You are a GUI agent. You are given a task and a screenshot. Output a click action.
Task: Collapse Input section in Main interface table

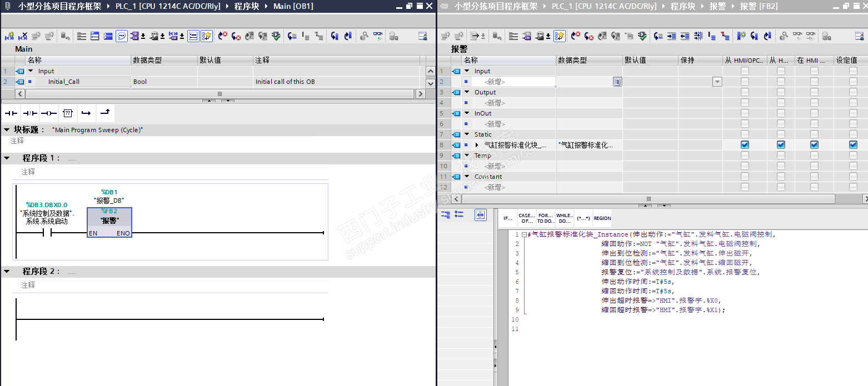31,71
